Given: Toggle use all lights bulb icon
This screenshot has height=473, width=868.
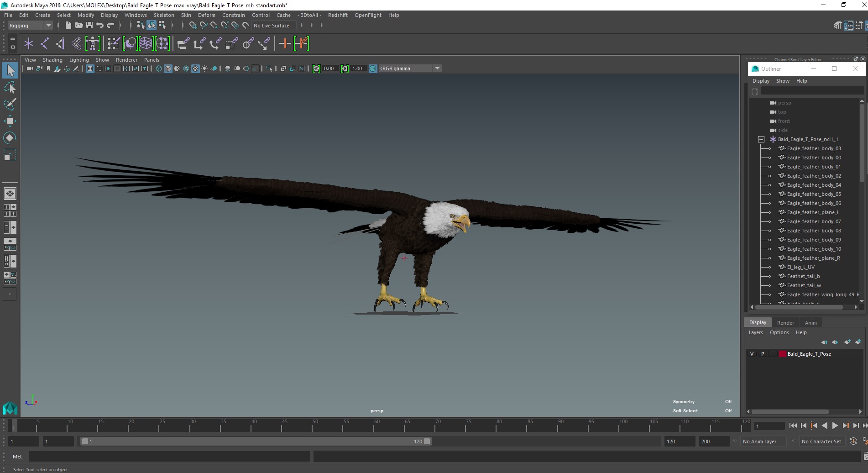Looking at the screenshot, I should tap(204, 68).
